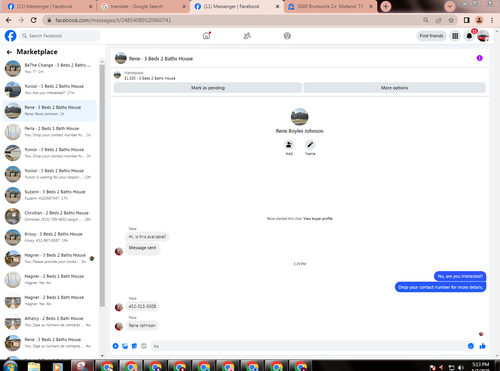Image resolution: width=500 pixels, height=371 pixels.
Task: Click the facebook.com address bar
Action: pos(233,20)
